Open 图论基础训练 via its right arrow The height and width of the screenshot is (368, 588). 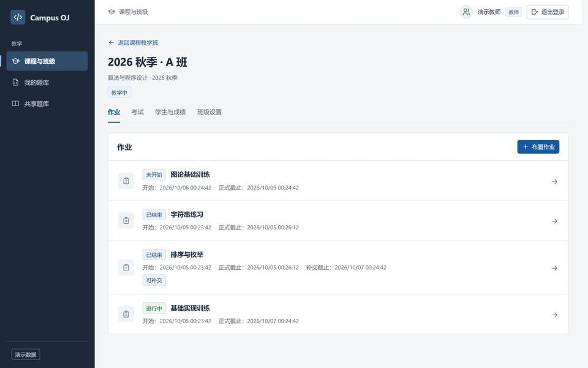coord(554,182)
